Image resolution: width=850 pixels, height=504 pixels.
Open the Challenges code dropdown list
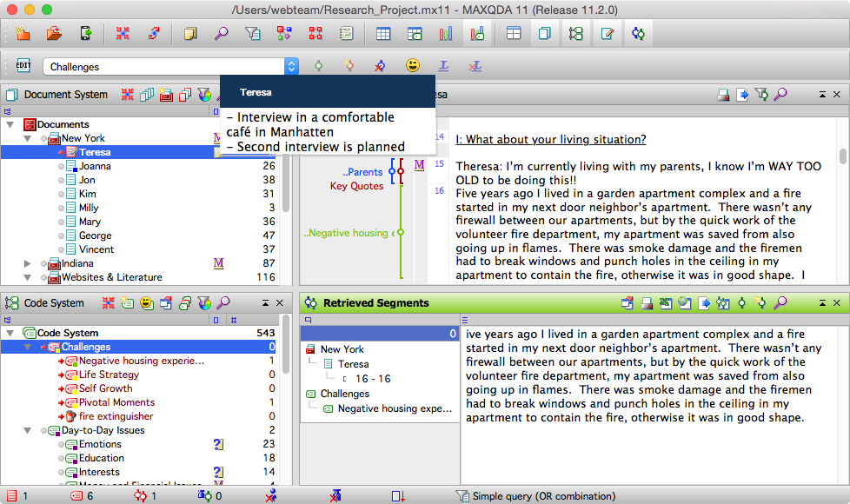292,66
